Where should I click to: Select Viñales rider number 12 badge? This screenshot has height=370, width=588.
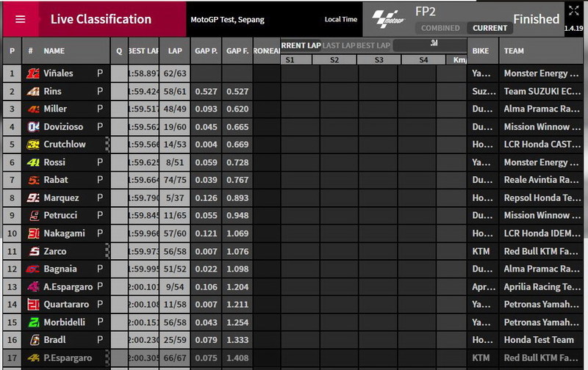click(33, 73)
